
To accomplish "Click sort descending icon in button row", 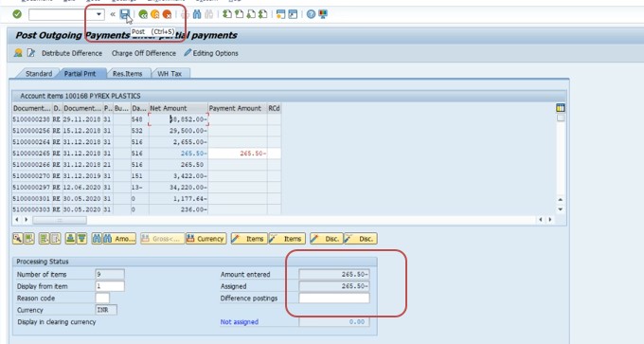I will tap(81, 239).
